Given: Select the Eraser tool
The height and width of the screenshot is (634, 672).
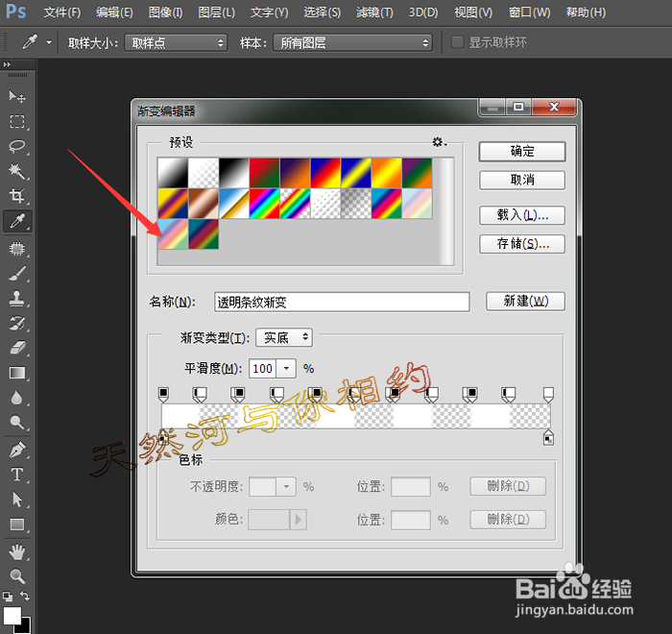Looking at the screenshot, I should pos(17,348).
